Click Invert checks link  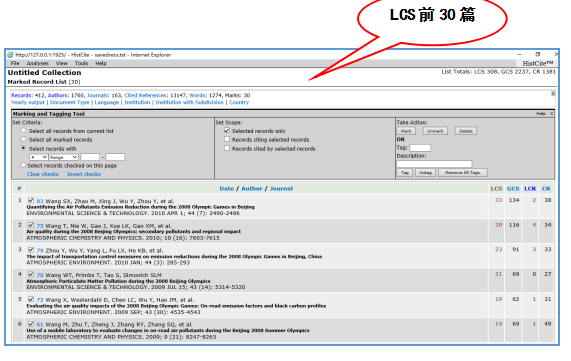[84, 174]
